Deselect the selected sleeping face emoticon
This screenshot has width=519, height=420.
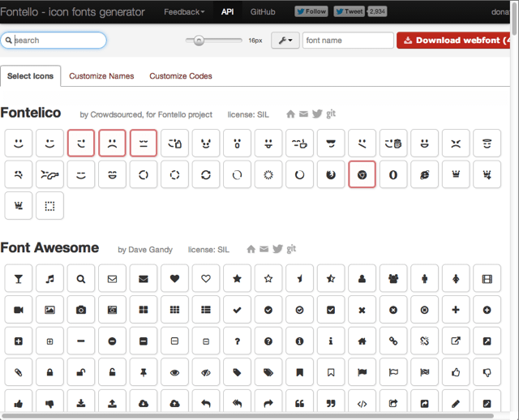pos(144,143)
